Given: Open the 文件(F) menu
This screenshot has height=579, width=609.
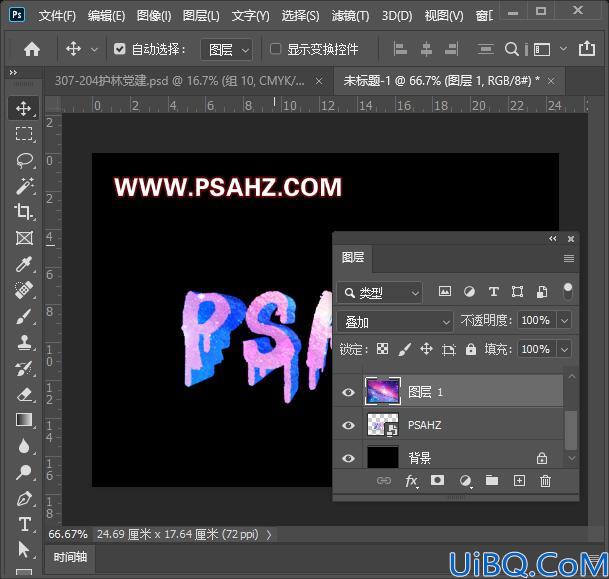Looking at the screenshot, I should pos(57,16).
